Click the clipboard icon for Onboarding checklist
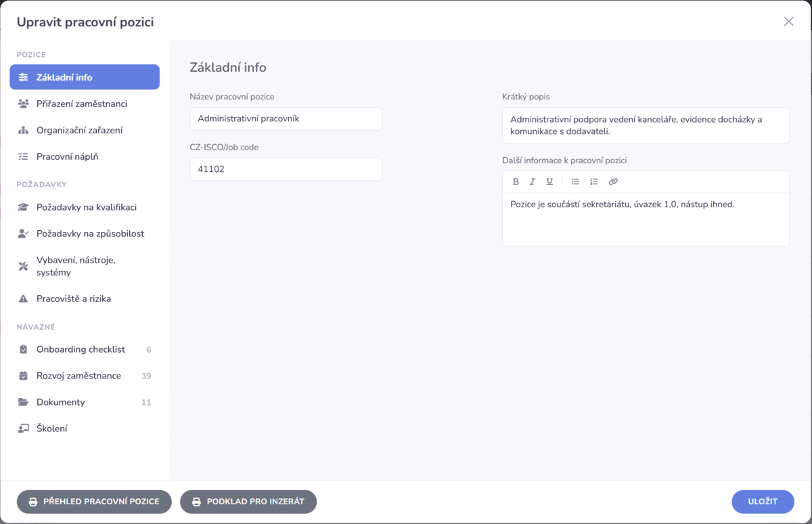 pos(24,349)
